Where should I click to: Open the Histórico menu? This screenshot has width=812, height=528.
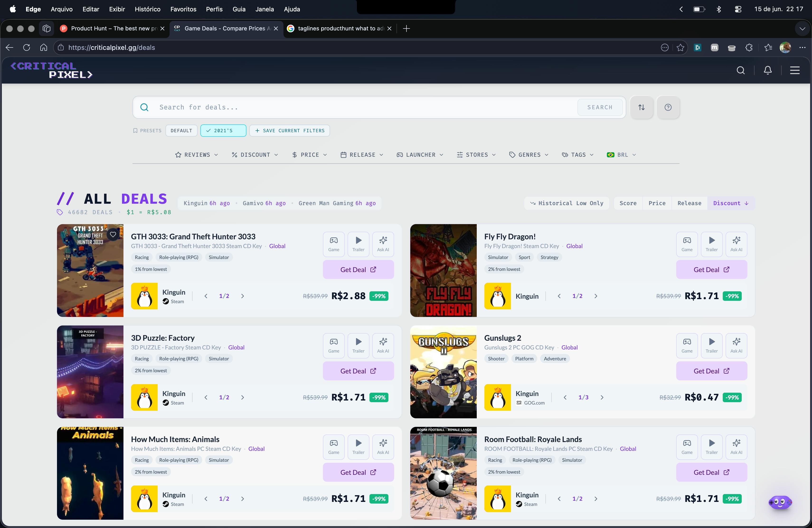coord(147,9)
